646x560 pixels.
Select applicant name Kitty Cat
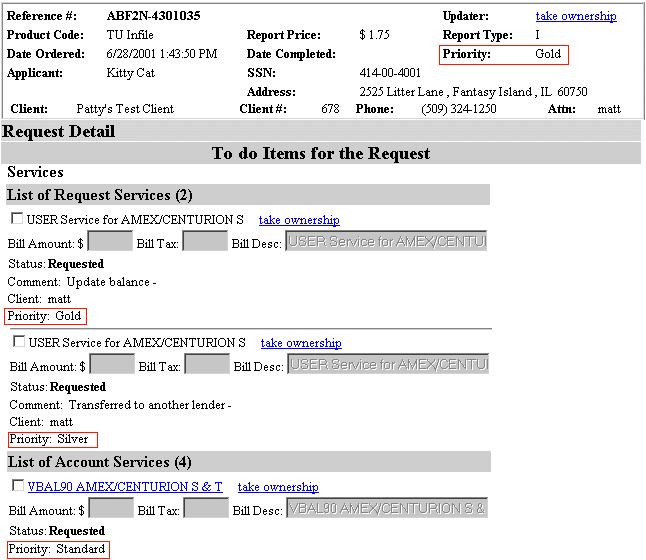131,73
